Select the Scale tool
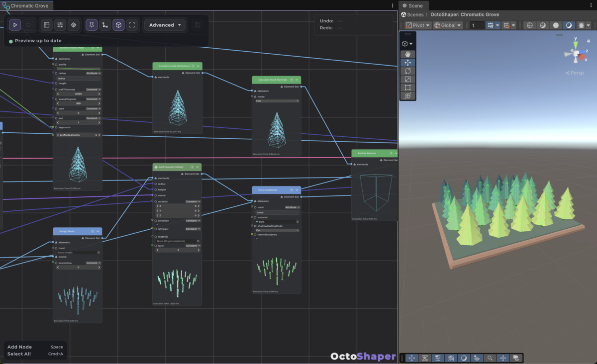 click(x=408, y=80)
